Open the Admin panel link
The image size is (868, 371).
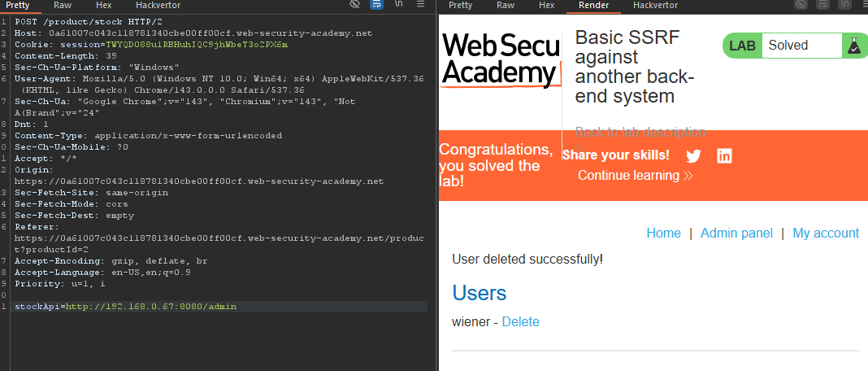(x=736, y=233)
